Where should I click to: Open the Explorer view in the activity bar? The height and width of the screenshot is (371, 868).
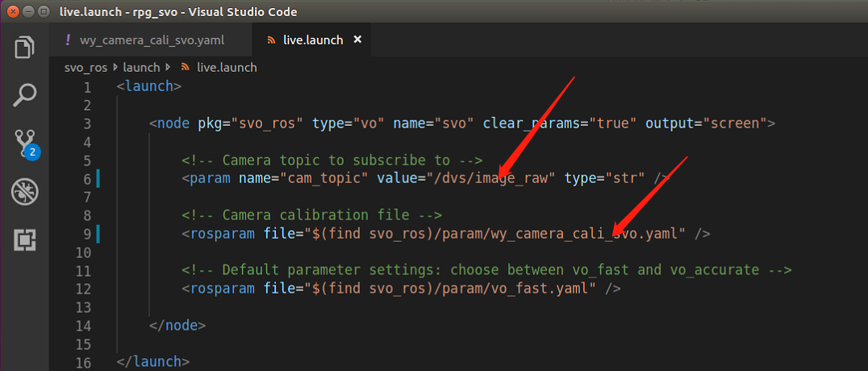24,47
